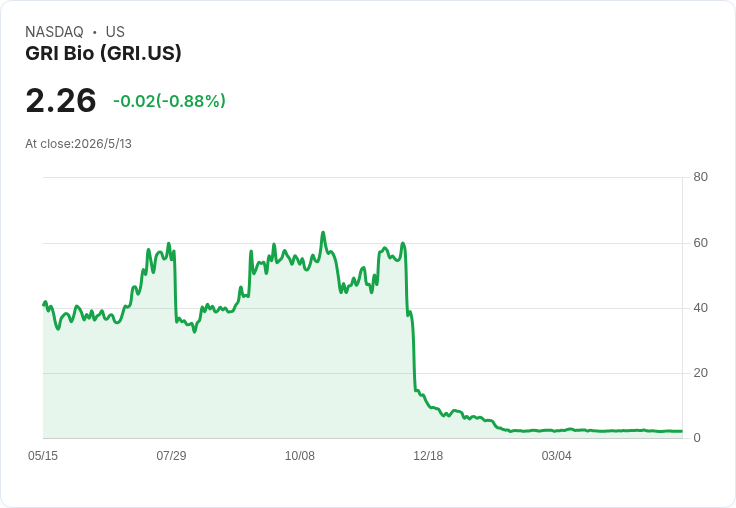The width and height of the screenshot is (736, 508).
Task: Click the US market label
Action: tap(115, 32)
